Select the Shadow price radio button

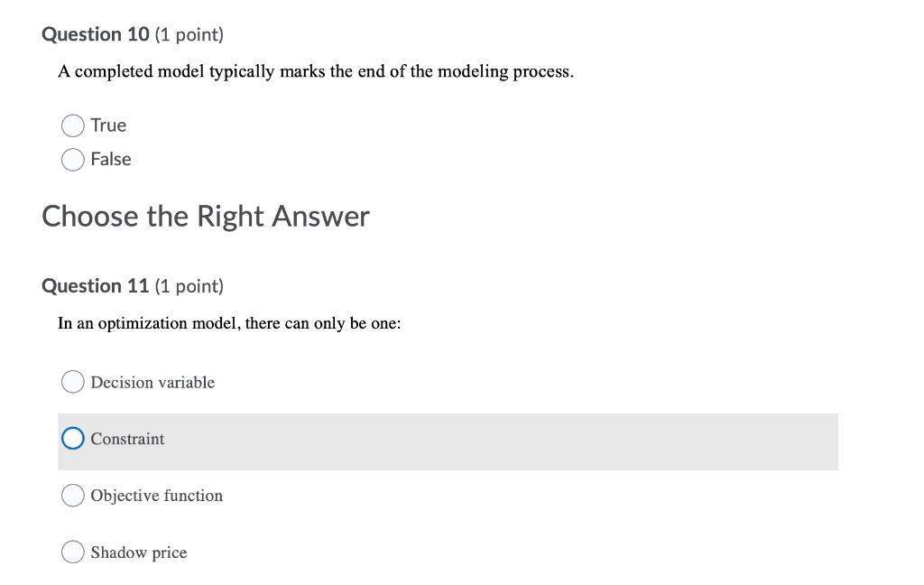click(x=72, y=552)
